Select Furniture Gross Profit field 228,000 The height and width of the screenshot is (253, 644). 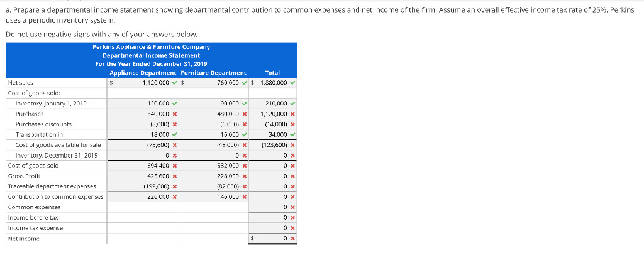(213, 176)
